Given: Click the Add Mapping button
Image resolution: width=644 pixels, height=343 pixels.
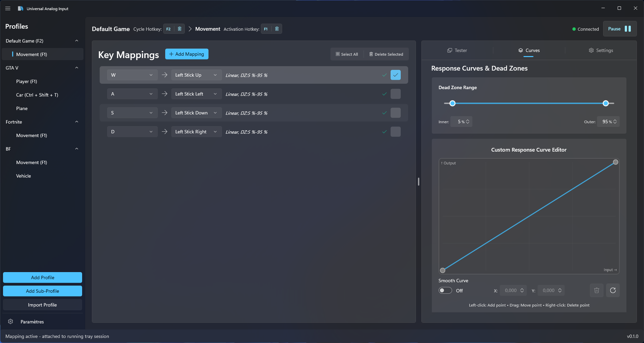Looking at the screenshot, I should pos(187,54).
